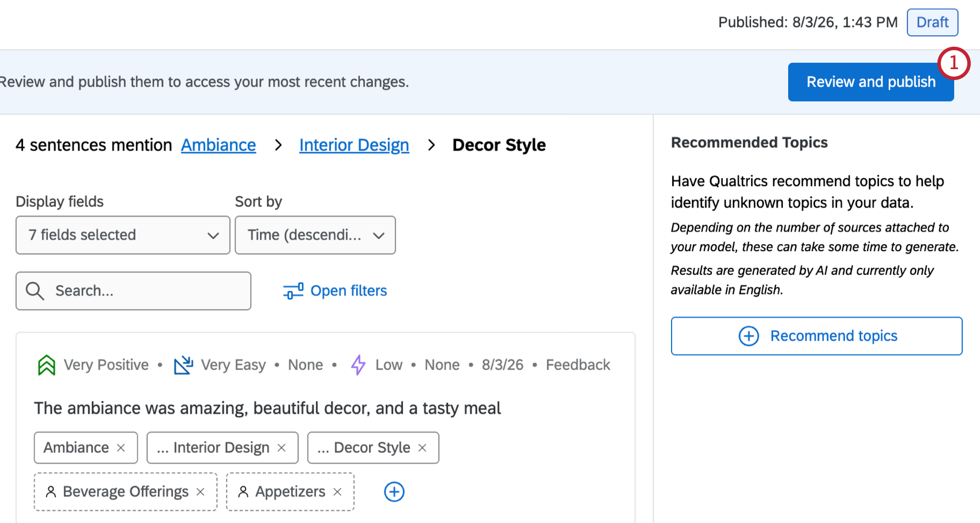980x523 pixels.
Task: Click the Recommend topics button
Action: click(817, 336)
